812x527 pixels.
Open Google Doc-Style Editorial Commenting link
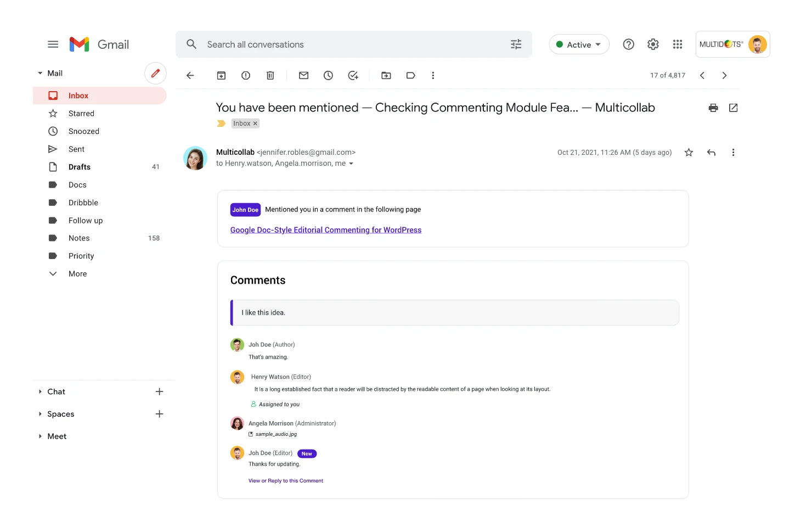point(326,230)
